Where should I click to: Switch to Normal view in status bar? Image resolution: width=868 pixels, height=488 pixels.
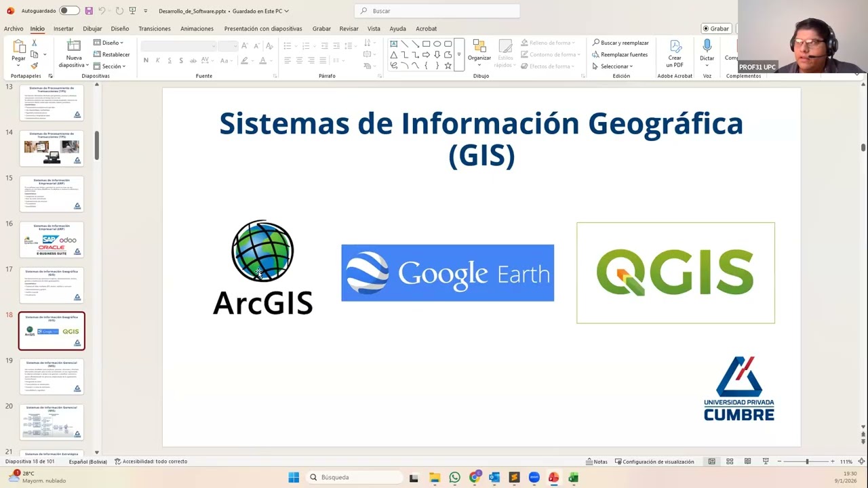711,462
